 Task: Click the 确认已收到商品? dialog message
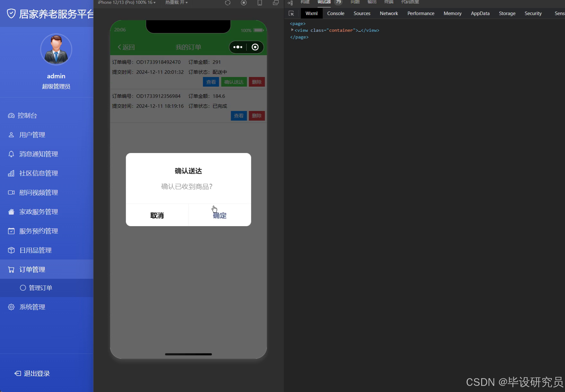187,186
